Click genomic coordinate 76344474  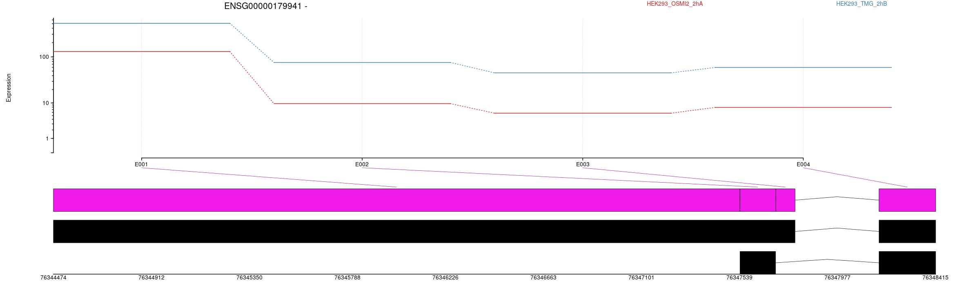click(x=53, y=278)
